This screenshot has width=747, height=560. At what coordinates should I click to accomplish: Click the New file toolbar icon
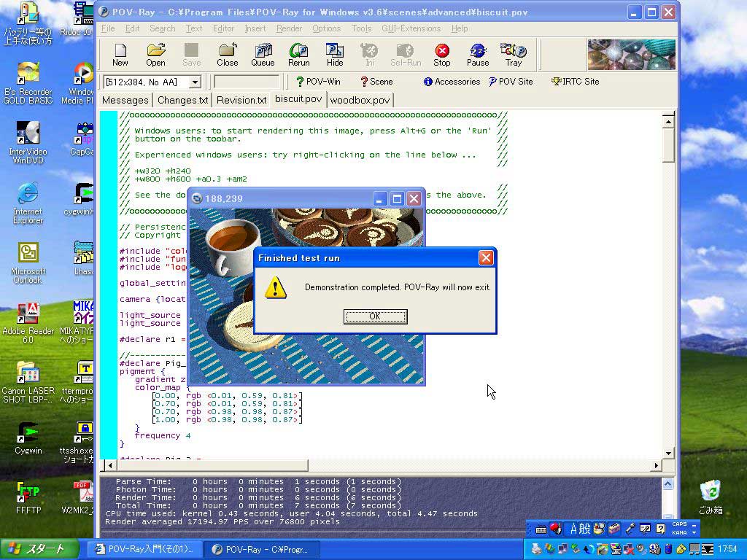pyautogui.click(x=120, y=55)
